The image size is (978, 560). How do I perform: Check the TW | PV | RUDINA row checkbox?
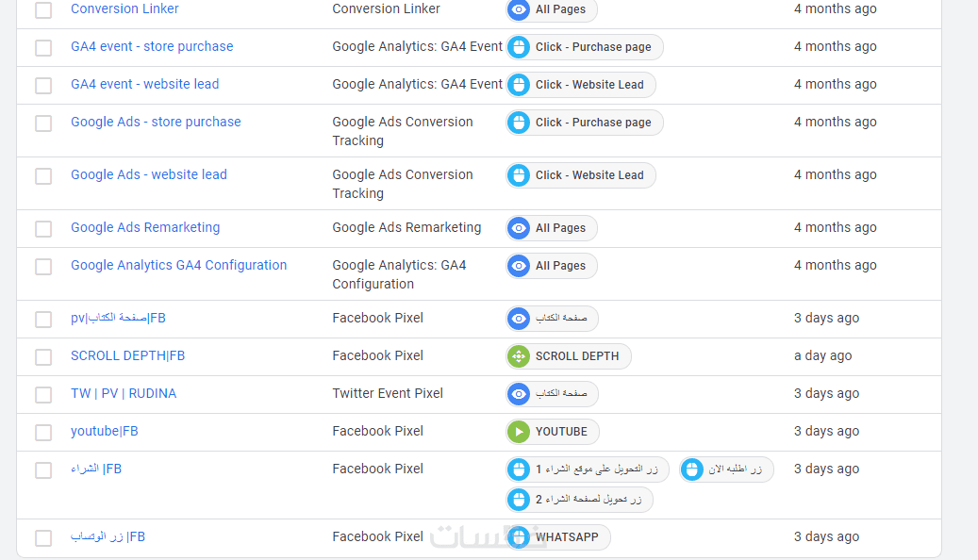43,395
